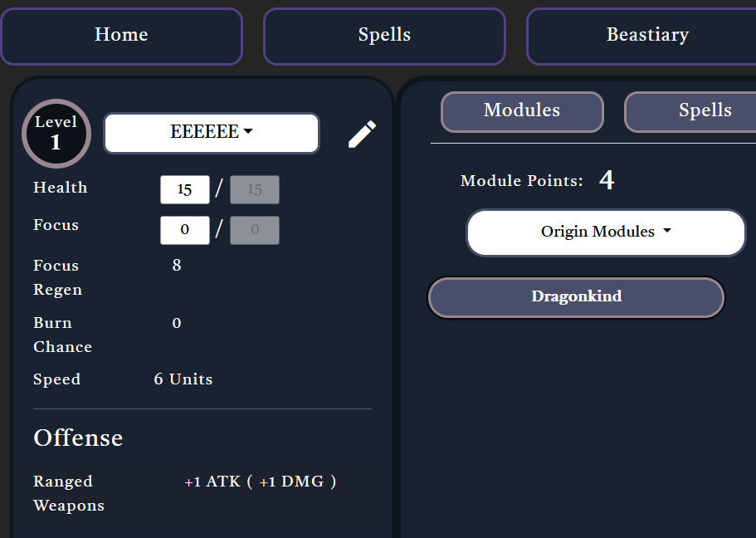
Task: Click the Speed value 6 Units
Action: (183, 379)
